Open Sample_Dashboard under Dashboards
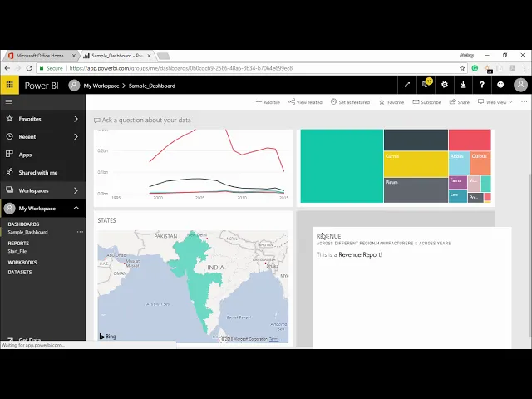Screen dimensions: 532x399 click(x=27, y=232)
